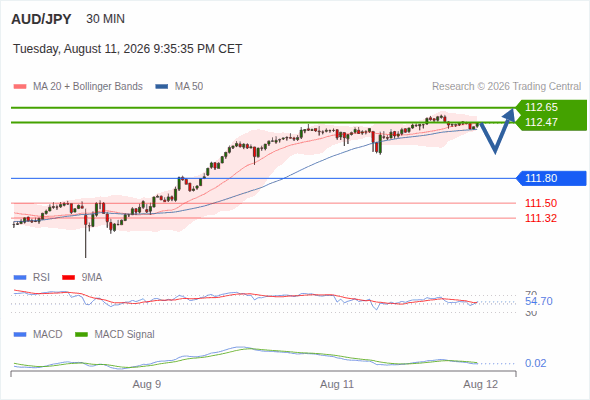Click the MACD Signal green swatch
Image resolution: width=590 pixels, height=400 pixels.
81,335
